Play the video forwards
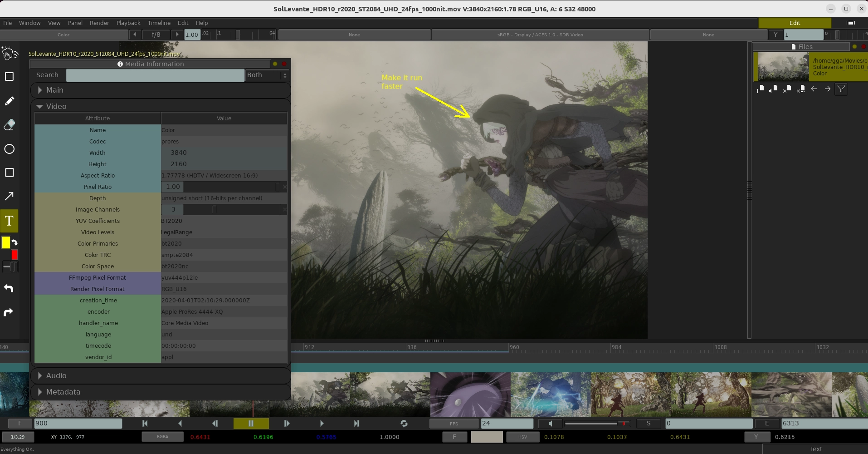 point(322,423)
